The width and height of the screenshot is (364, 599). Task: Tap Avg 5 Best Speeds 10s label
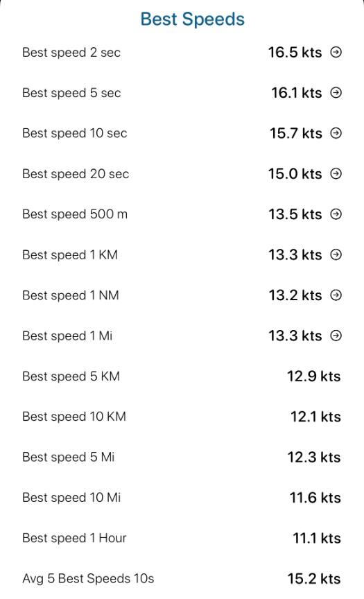pyautogui.click(x=88, y=579)
